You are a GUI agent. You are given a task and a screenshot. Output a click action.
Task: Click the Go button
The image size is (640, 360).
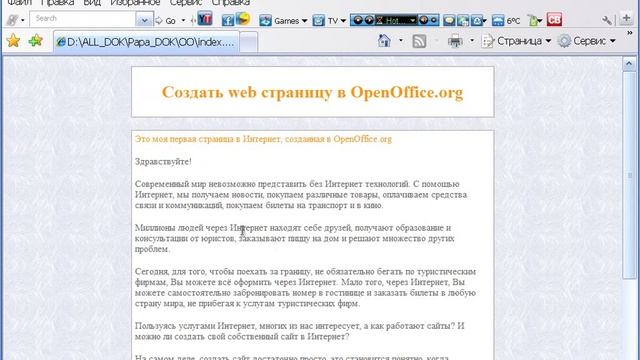[166, 20]
